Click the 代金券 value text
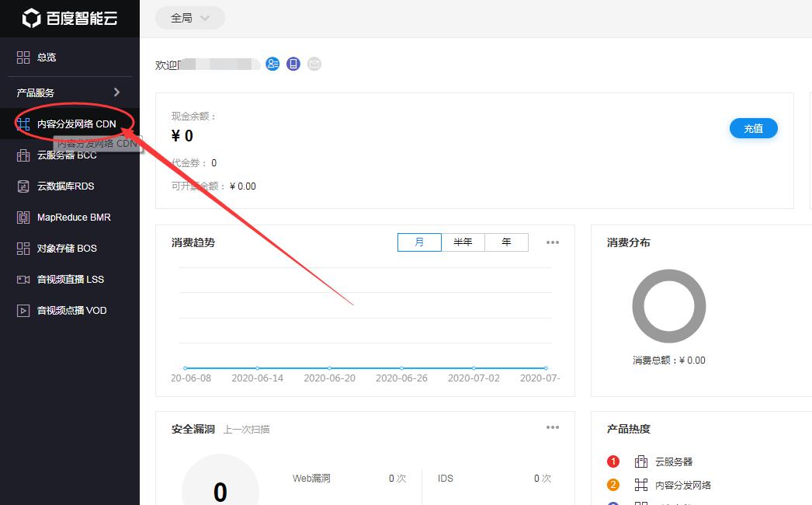 click(214, 163)
